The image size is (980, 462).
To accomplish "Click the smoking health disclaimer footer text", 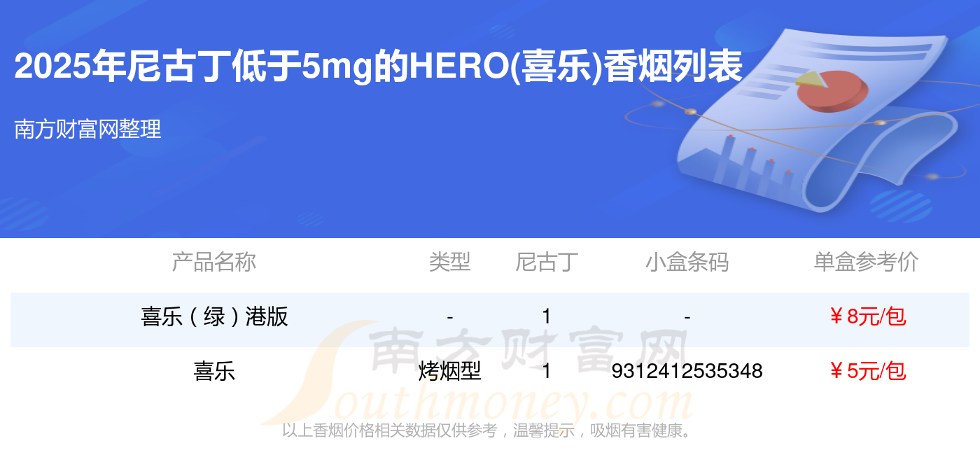I will click(488, 430).
